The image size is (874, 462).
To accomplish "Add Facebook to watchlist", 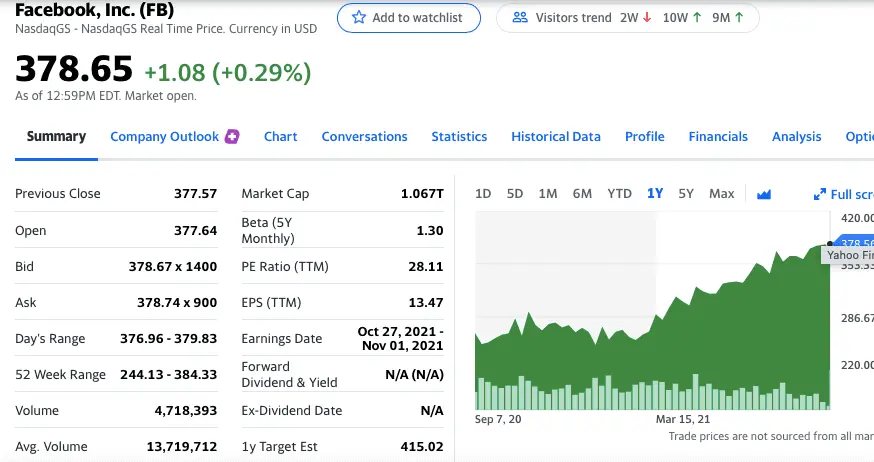I will 409,18.
